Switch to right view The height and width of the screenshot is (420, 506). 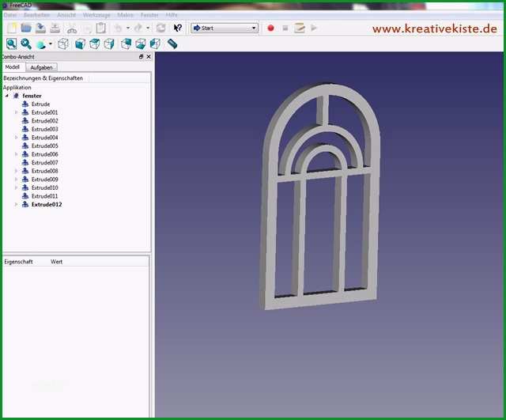click(x=109, y=44)
